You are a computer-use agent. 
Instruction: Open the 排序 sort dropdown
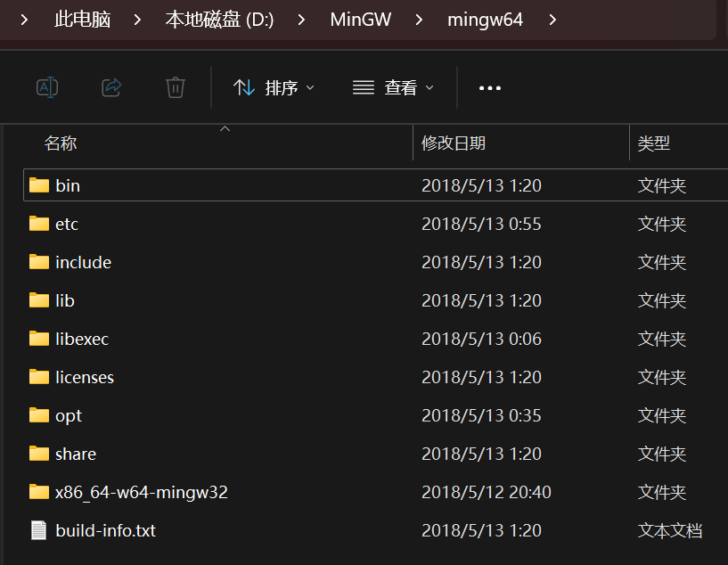[274, 87]
